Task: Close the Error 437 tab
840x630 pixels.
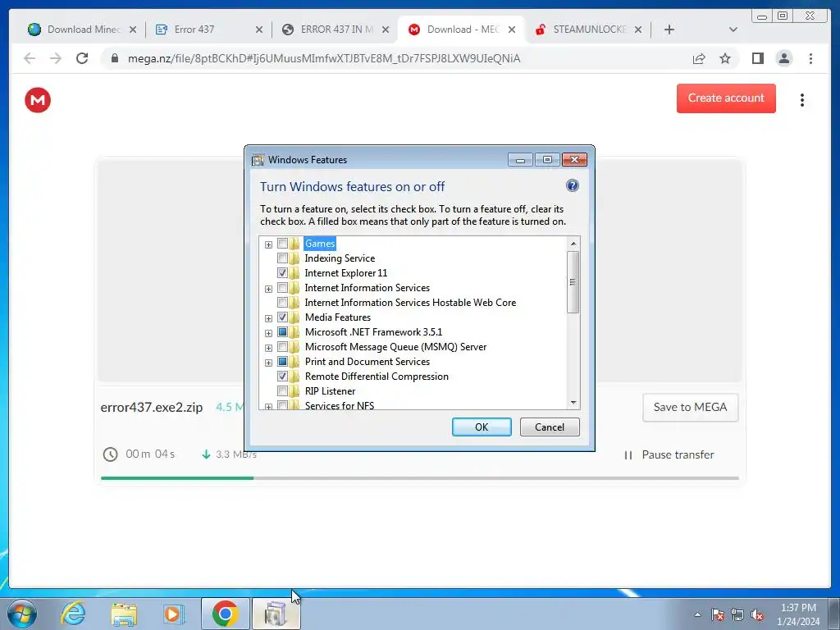Action: pyautogui.click(x=258, y=30)
